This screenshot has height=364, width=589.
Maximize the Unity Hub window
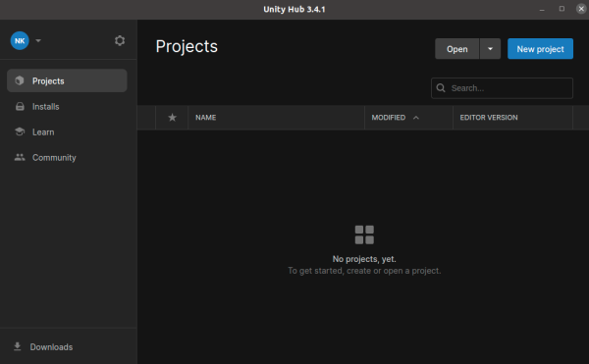[x=562, y=9]
